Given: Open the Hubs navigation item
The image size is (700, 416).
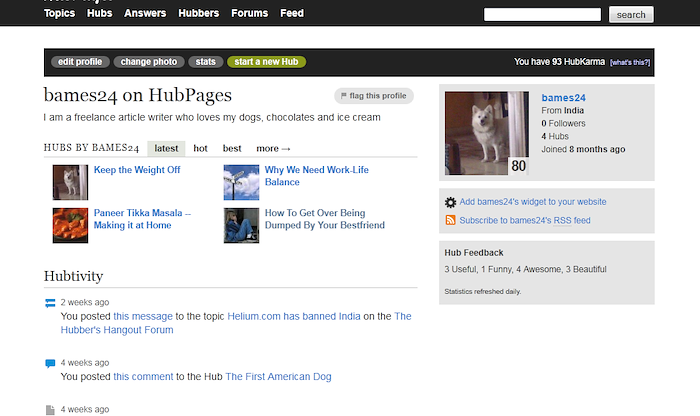Looking at the screenshot, I should pyautogui.click(x=100, y=13).
